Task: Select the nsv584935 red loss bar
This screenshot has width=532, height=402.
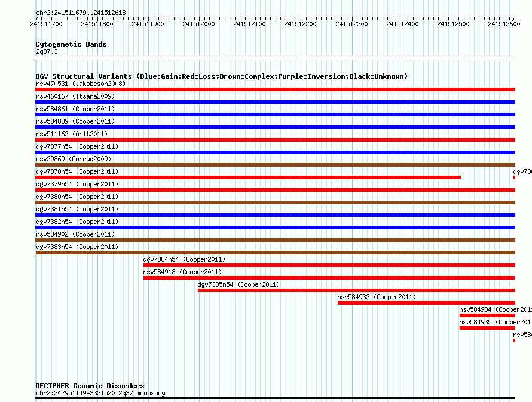Action: tap(487, 328)
